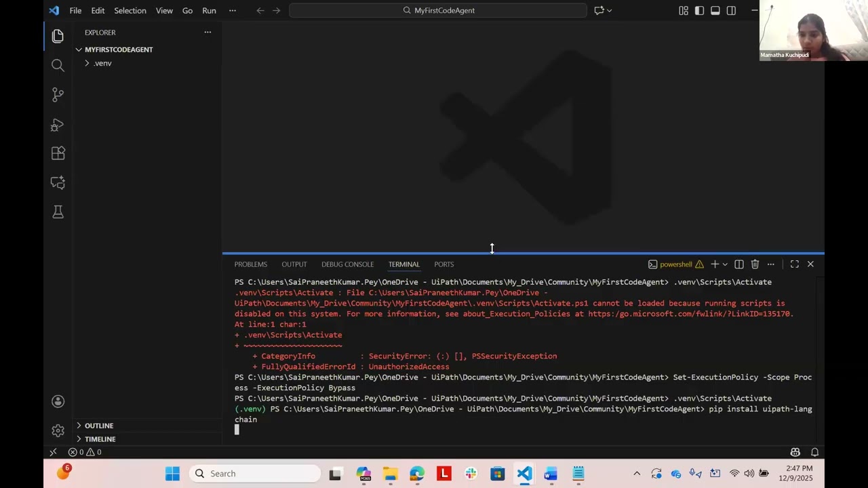Viewport: 868px width, 488px height.
Task: Open the Testing flask view
Action: (58, 212)
